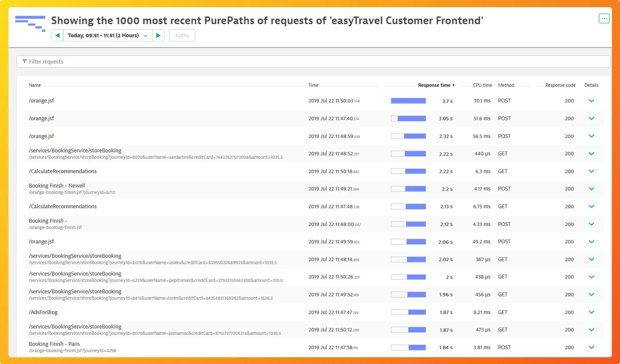This screenshot has width=620, height=364.
Task: Open the '...' options menu top right
Action: click(x=604, y=18)
